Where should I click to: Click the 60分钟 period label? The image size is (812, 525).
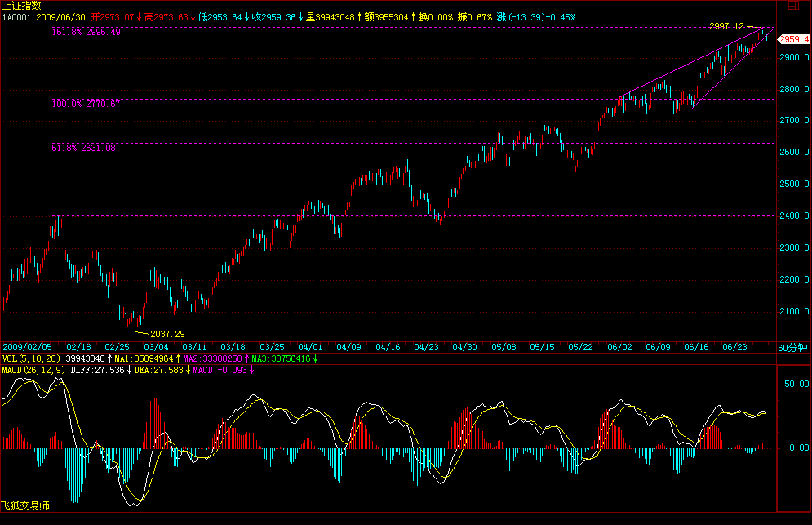point(793,348)
